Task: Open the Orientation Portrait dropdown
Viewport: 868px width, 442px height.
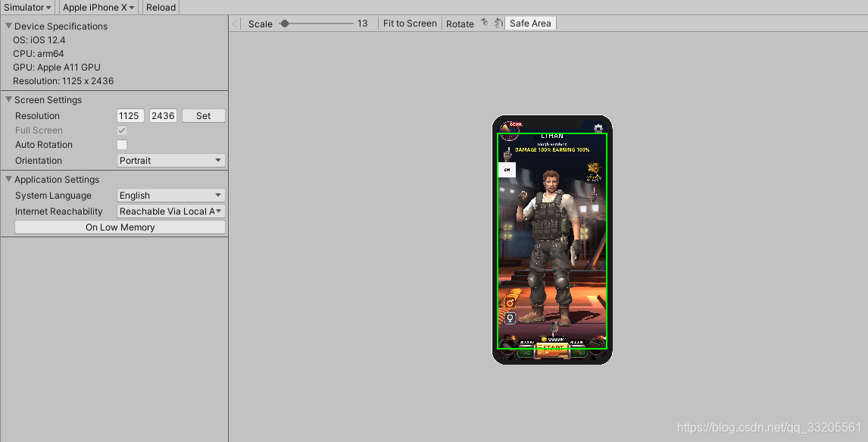Action: [171, 161]
